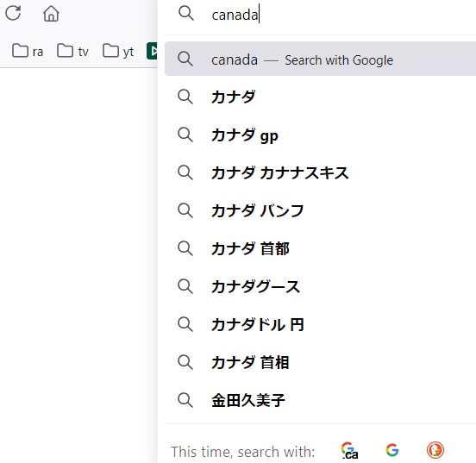Screen dimensions: 476x463
Task: Click the 金田久美子 suggestion
Action: click(320, 400)
